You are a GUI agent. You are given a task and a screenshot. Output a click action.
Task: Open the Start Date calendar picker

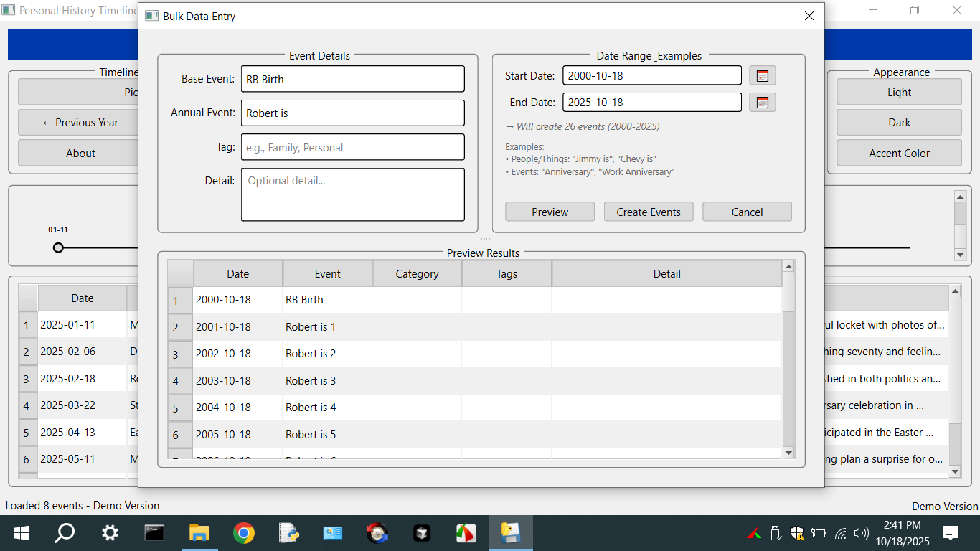pyautogui.click(x=762, y=76)
